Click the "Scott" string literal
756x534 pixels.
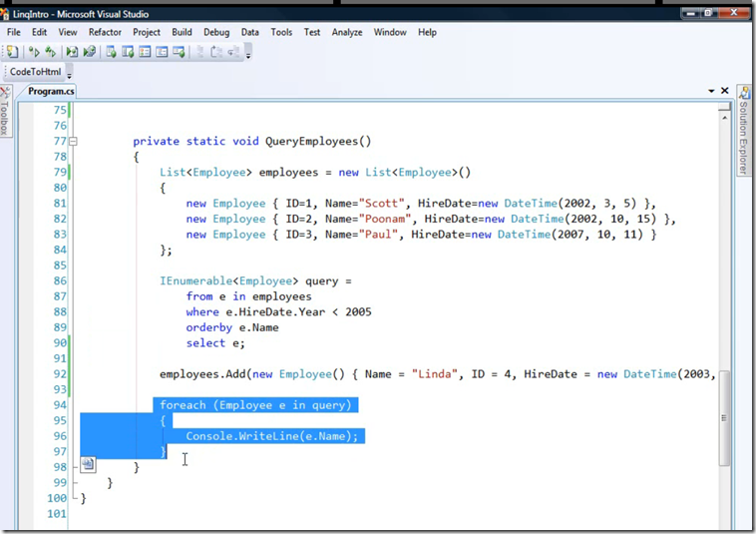pyautogui.click(x=381, y=203)
